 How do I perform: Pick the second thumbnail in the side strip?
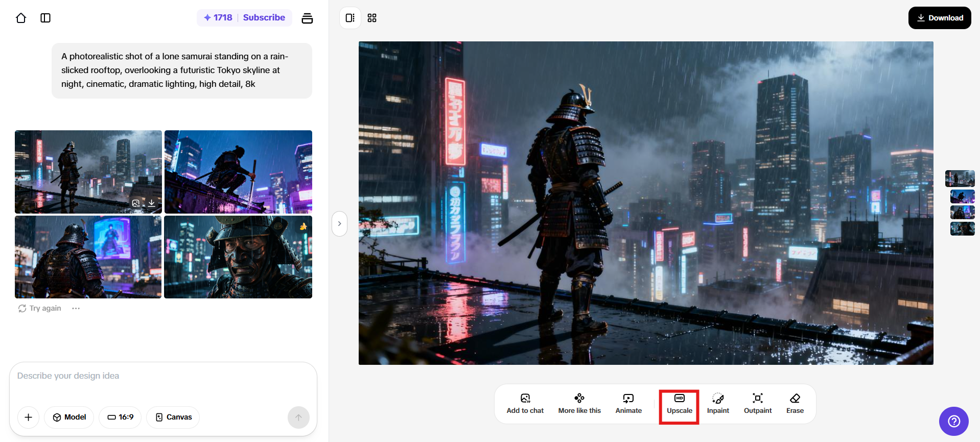pyautogui.click(x=963, y=196)
